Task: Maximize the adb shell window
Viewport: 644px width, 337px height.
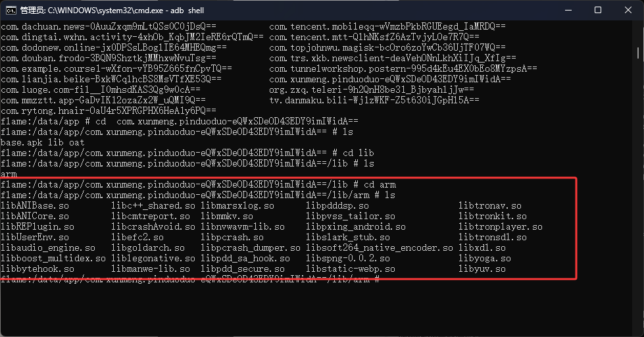Action: (598, 11)
